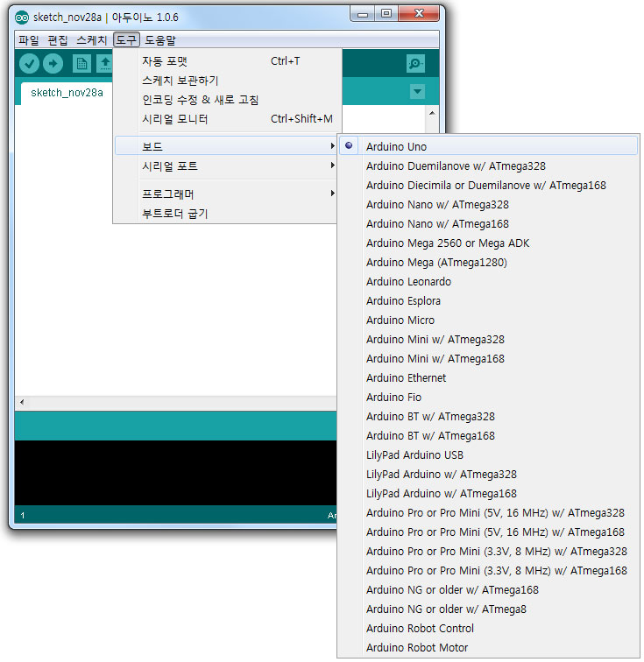This screenshot has width=644, height=662.
Task: Minimize the Arduino window
Action: (x=363, y=14)
